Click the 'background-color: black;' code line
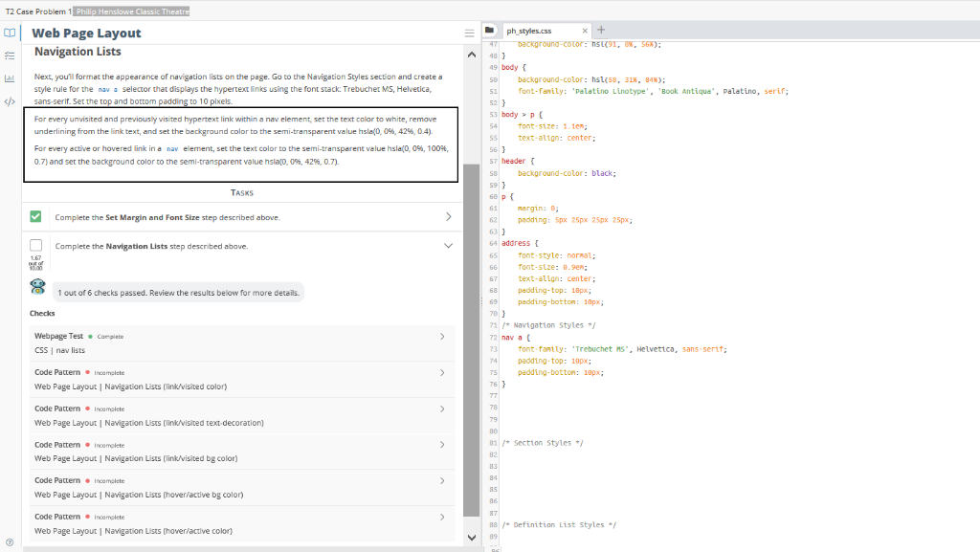 567,173
